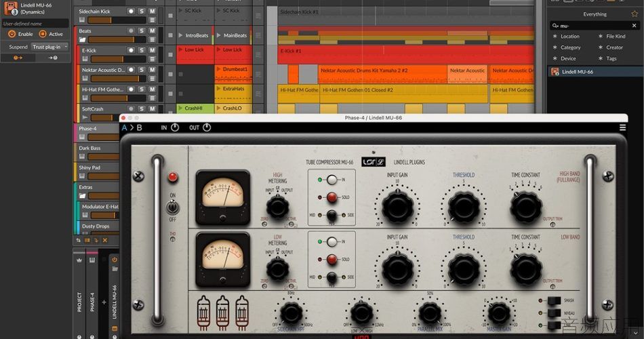Click the crown icon in the project strip
Image resolution: width=644 pixels, height=339 pixels.
click(79, 260)
